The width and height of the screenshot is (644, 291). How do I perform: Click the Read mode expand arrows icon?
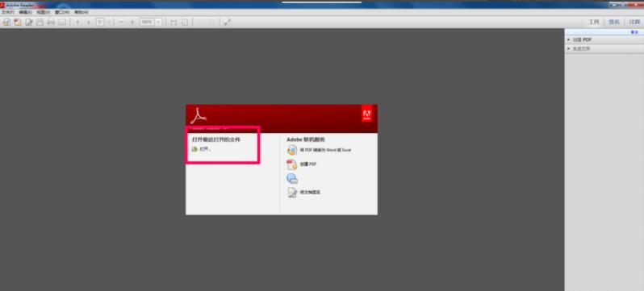click(227, 22)
